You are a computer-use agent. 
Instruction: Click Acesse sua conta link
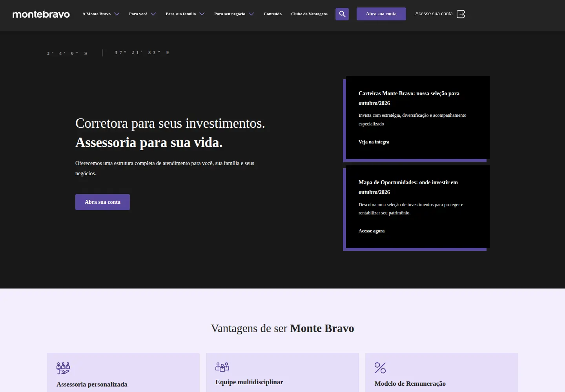pos(434,14)
